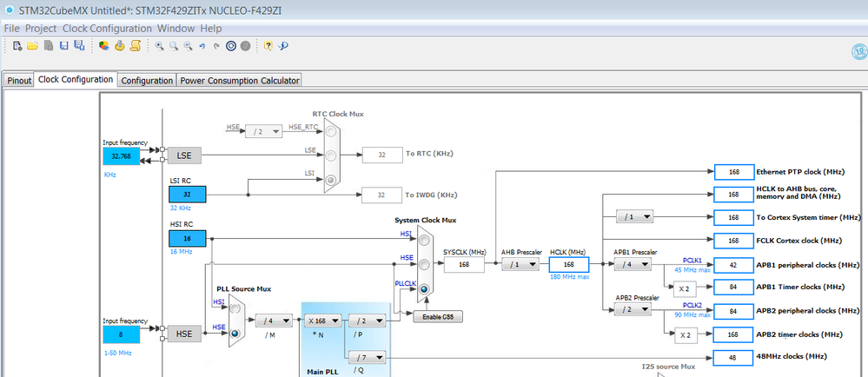Open the APB2 Prescaler dropdown
The image size is (868, 377).
[x=633, y=310]
